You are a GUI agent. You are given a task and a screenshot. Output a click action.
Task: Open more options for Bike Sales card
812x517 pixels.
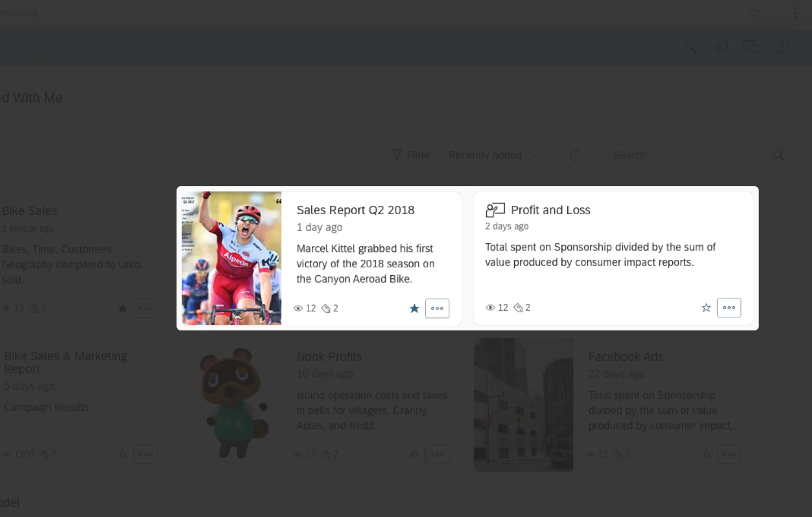click(x=145, y=308)
